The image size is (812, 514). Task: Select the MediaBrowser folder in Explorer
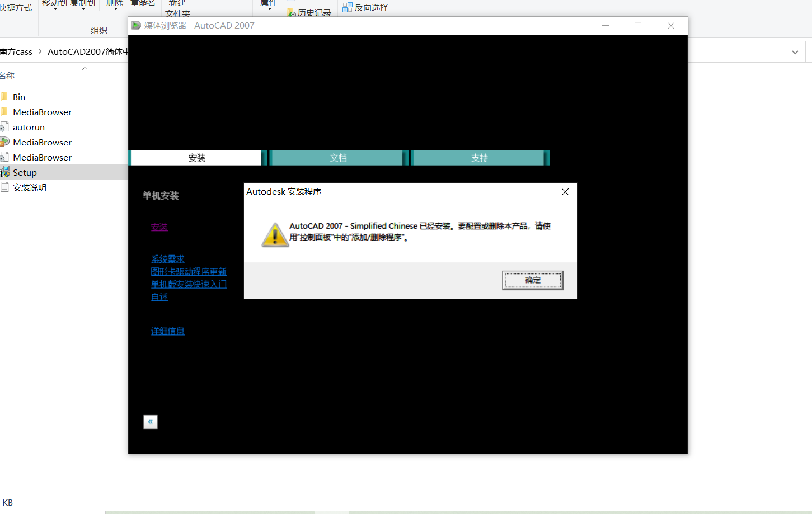click(43, 112)
